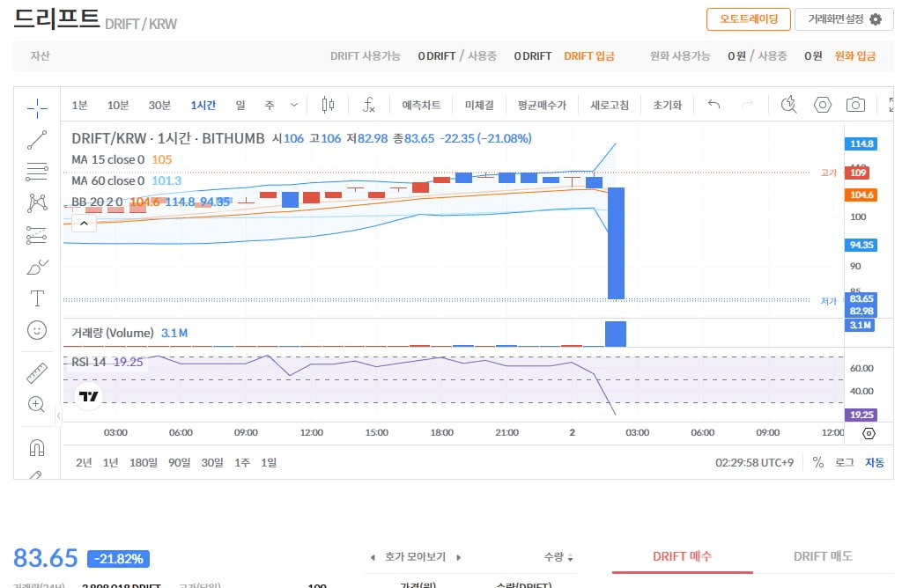Toggle magnet mode in drawing toolbar

pos(37,447)
